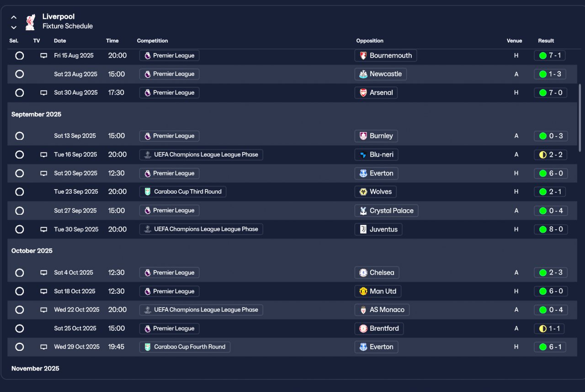
Task: Click the Juventus club crest
Action: pos(363,229)
